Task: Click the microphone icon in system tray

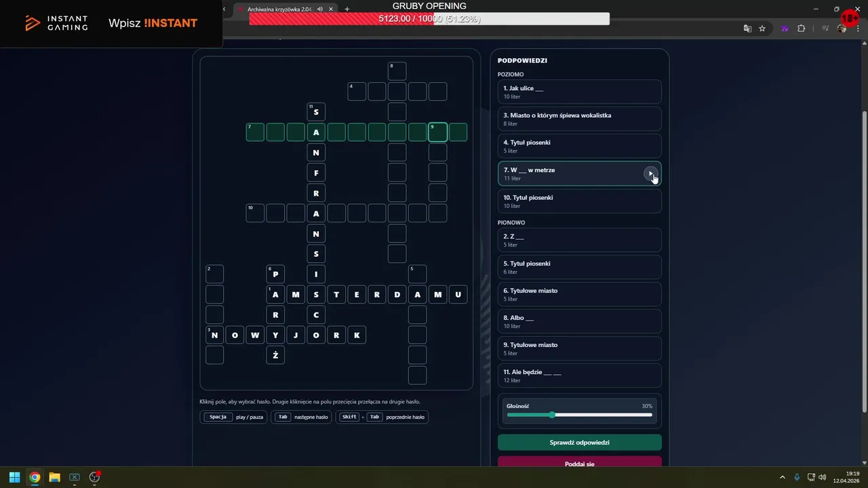Action: click(x=797, y=477)
